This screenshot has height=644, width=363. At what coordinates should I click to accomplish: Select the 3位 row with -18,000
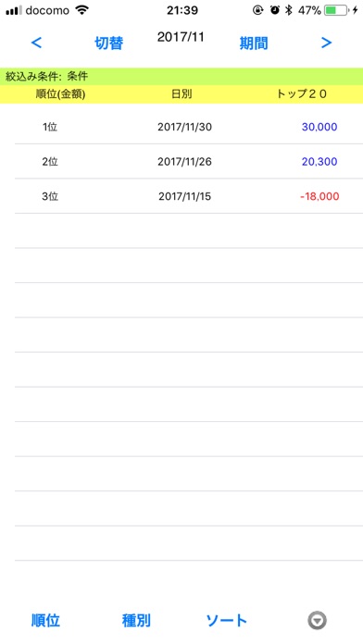pos(189,196)
